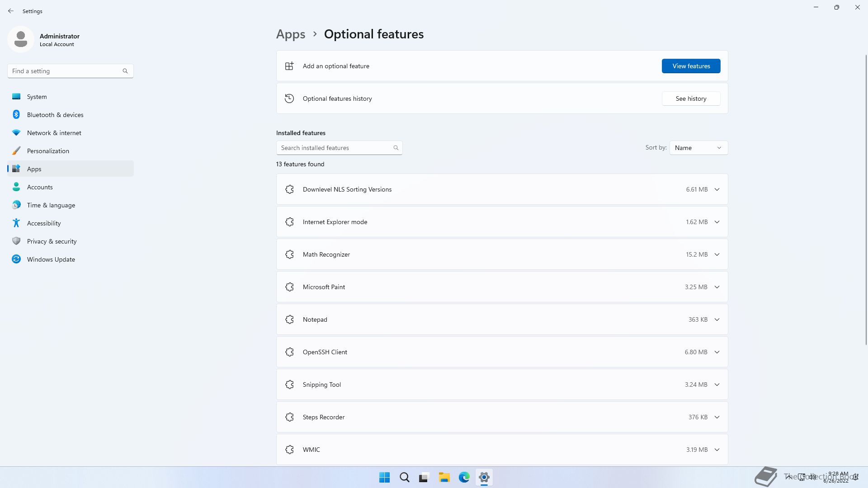Image resolution: width=868 pixels, height=488 pixels.
Task: Click the puzzle icon beside Notepad
Action: click(x=290, y=319)
